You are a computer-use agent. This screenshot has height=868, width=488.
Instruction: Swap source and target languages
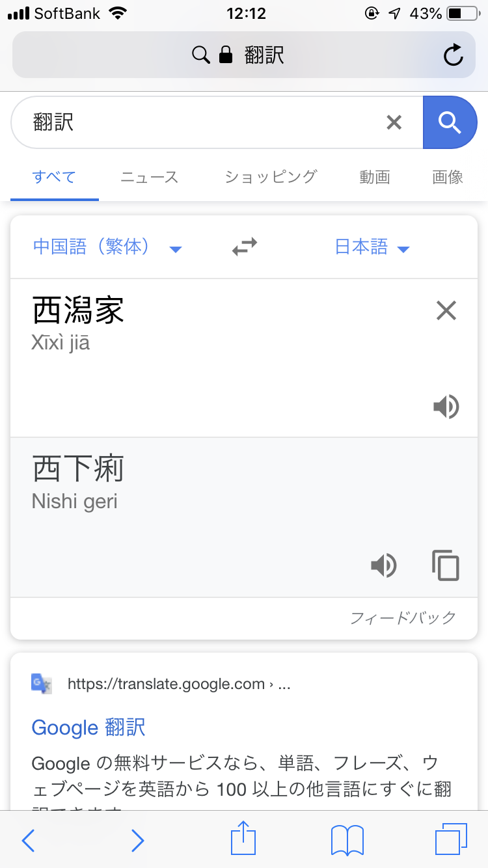coord(245,247)
